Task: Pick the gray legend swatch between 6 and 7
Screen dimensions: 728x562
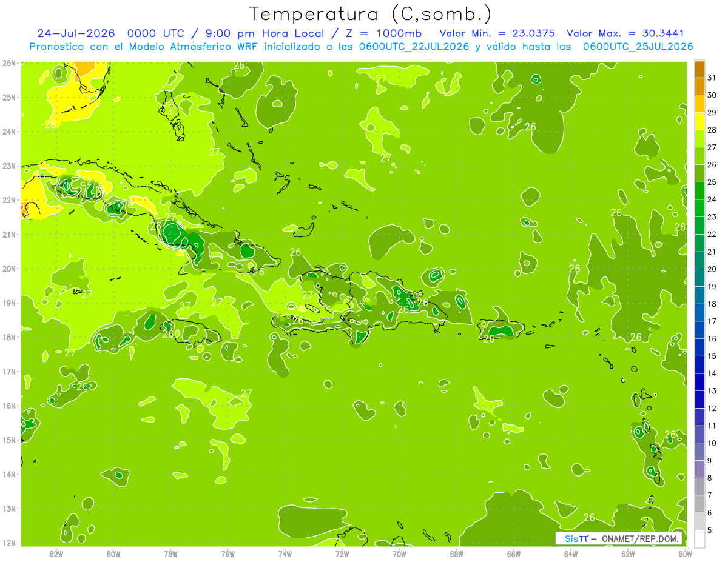Action: coord(699,504)
